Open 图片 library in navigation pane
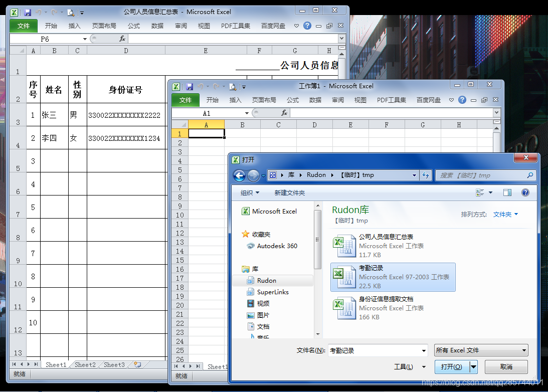Viewport: 548px width, 392px height. [x=263, y=315]
